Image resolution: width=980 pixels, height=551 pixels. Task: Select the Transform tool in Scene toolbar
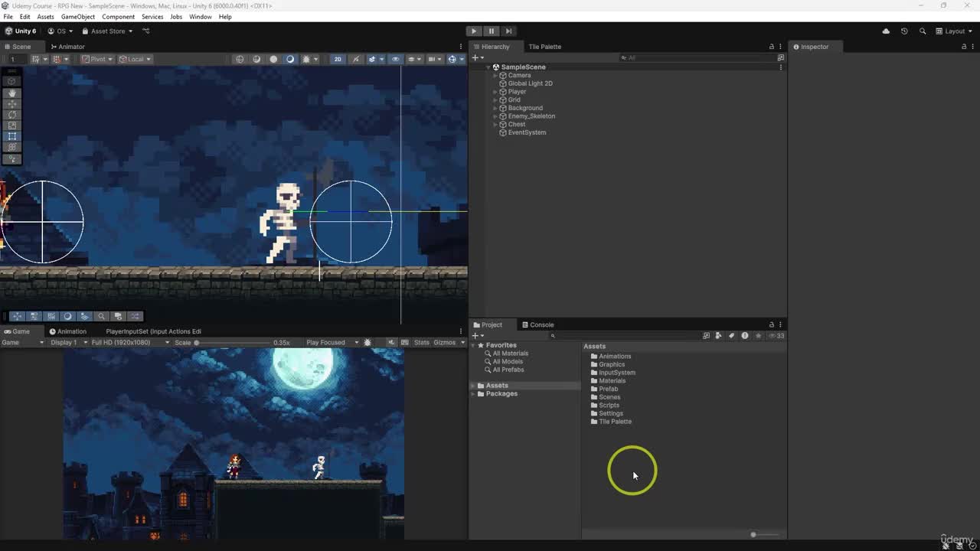12,147
